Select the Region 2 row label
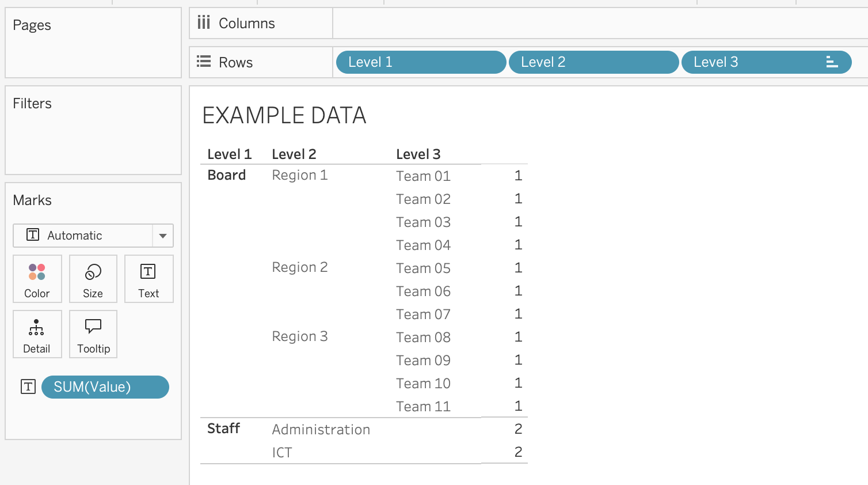 (299, 267)
